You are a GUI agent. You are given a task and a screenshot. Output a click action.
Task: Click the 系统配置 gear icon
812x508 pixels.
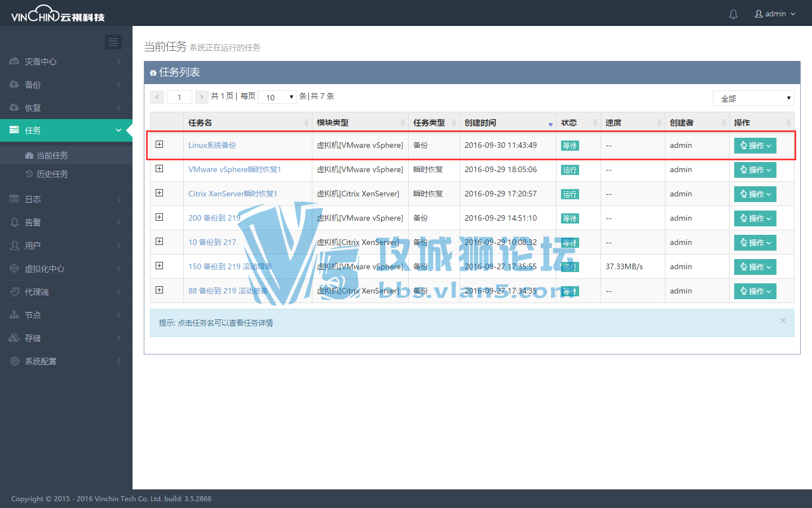[x=15, y=361]
